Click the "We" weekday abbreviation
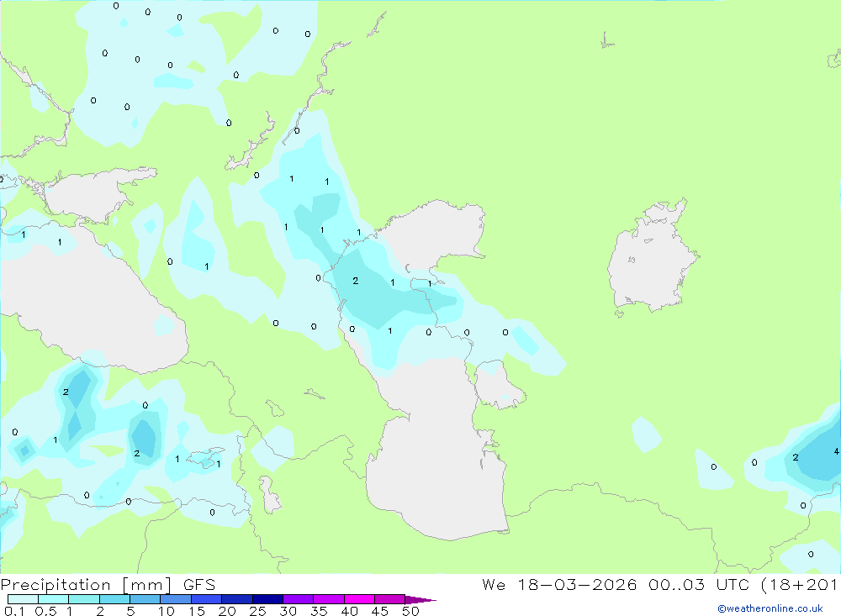Viewport: 841px width, 616px height. (494, 585)
